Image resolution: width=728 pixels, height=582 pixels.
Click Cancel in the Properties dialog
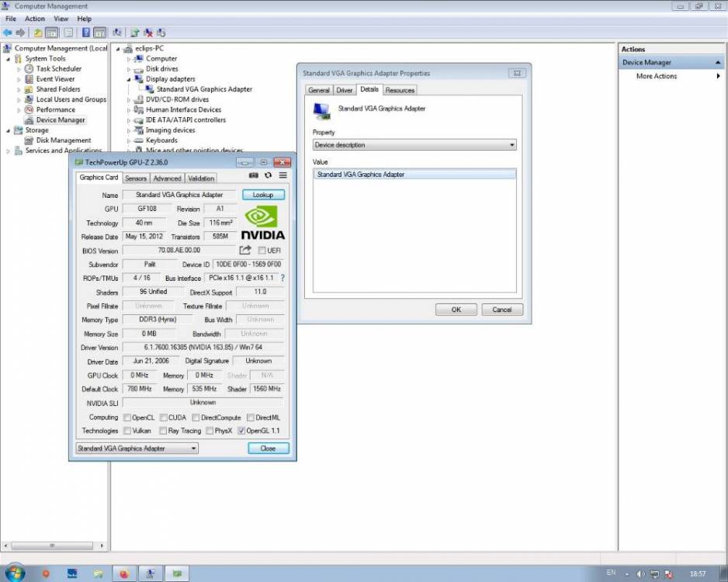[x=502, y=310]
